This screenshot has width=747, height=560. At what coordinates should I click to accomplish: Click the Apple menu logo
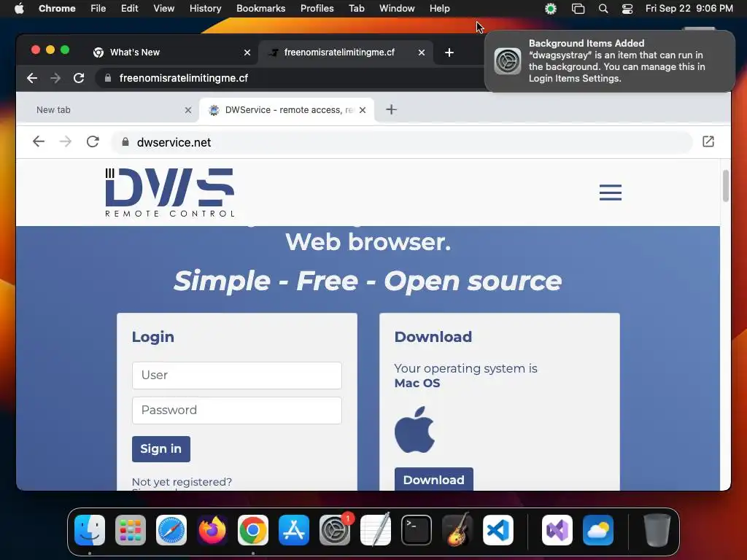pyautogui.click(x=19, y=8)
